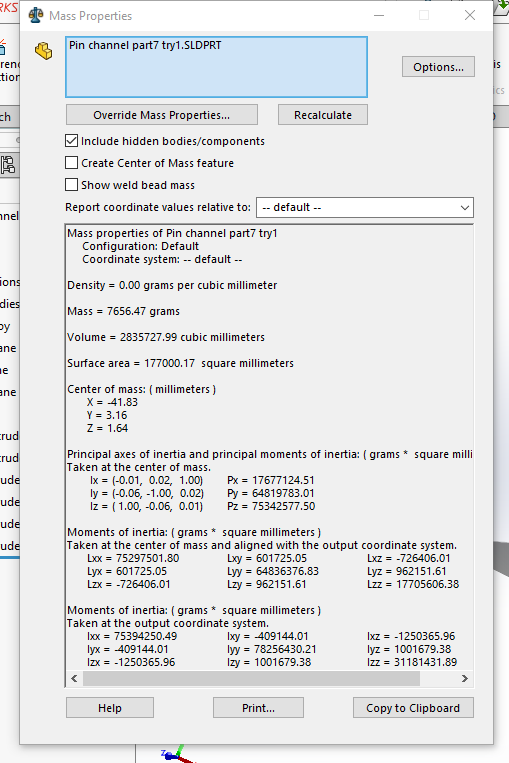Open Override Mass Properties dialog
The image size is (509, 763).
[162, 115]
